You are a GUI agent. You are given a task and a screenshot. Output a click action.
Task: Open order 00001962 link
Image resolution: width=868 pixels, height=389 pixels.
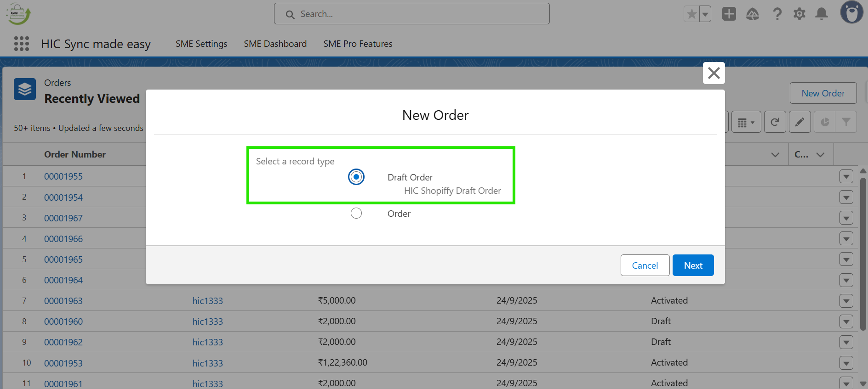(63, 342)
